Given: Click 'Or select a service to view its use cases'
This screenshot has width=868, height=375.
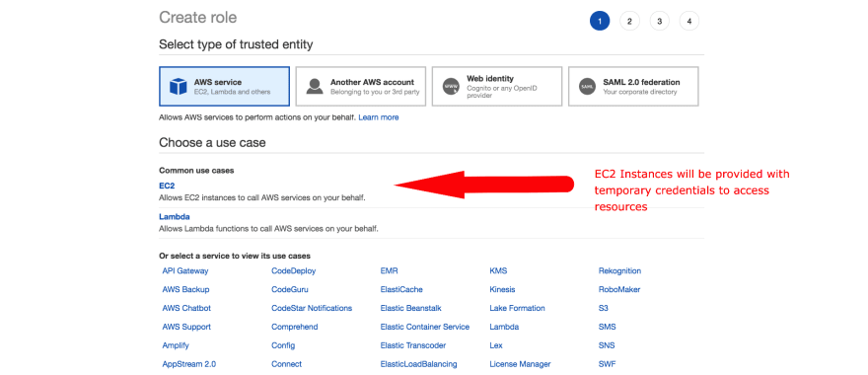Looking at the screenshot, I should [235, 256].
